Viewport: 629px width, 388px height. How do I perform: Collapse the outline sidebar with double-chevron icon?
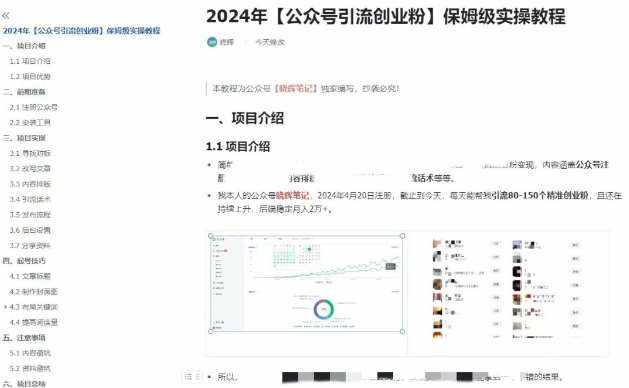[6, 16]
